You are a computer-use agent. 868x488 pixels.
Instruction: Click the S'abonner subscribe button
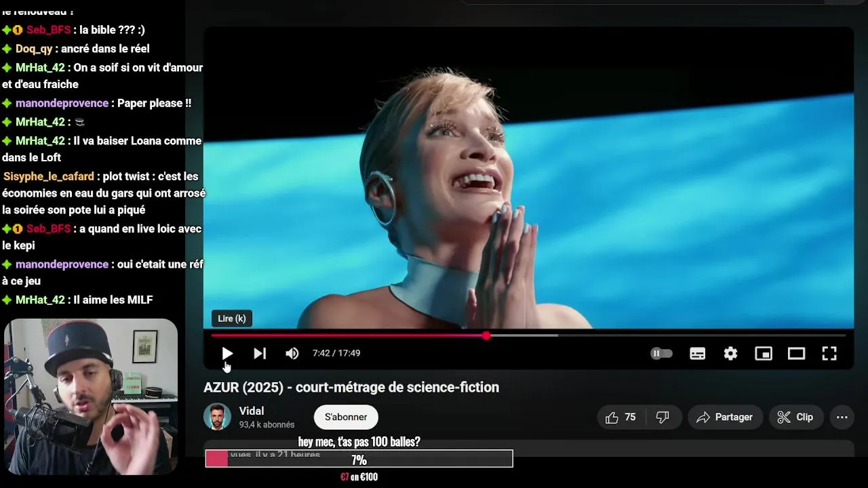pos(346,417)
